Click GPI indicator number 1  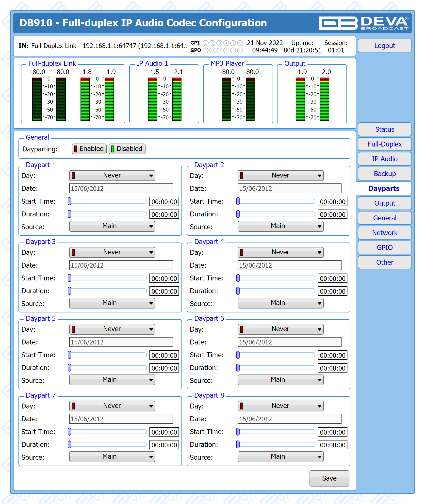click(205, 43)
